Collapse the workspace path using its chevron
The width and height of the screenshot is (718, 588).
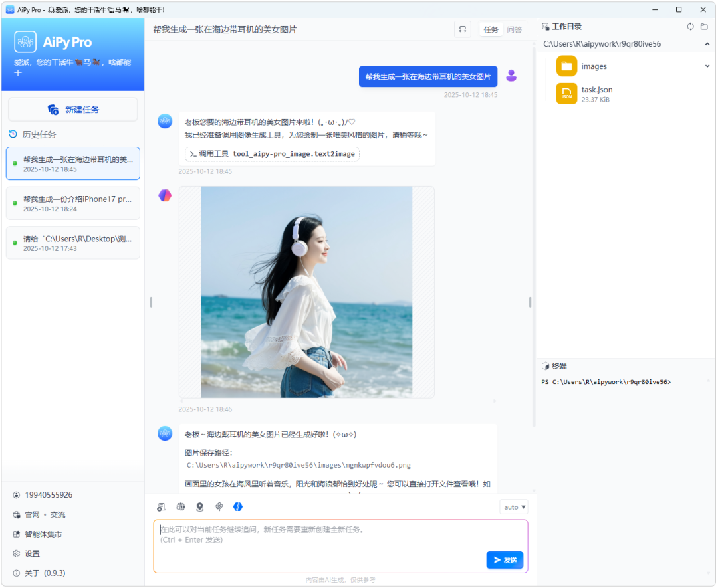click(x=707, y=44)
